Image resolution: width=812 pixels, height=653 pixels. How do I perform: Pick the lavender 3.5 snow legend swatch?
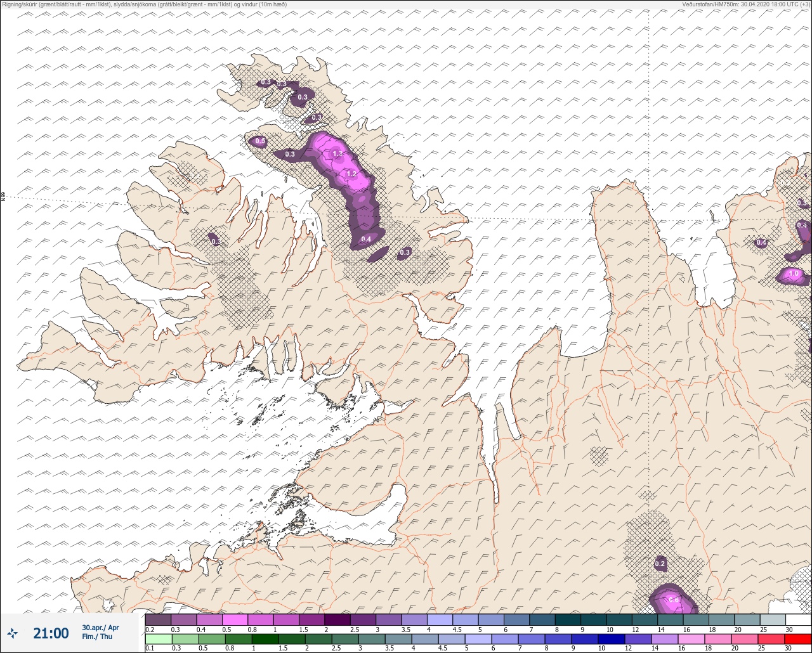point(414,619)
